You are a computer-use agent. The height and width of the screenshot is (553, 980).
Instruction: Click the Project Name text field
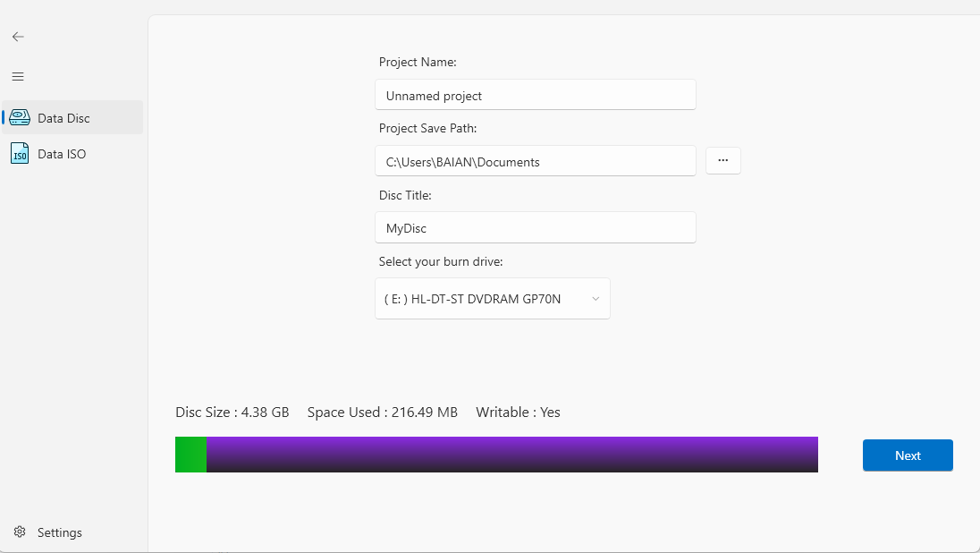click(535, 95)
